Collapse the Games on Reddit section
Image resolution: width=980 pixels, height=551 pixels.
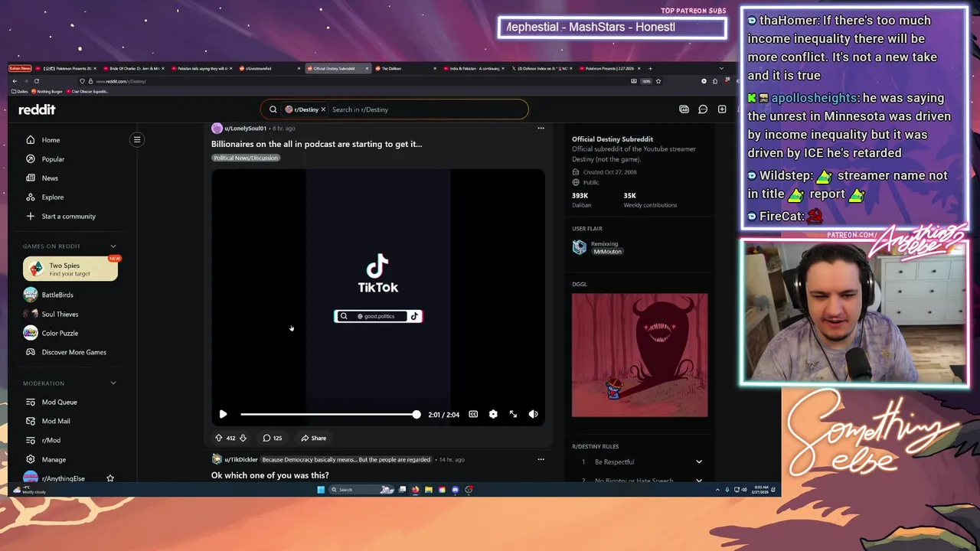click(x=113, y=246)
